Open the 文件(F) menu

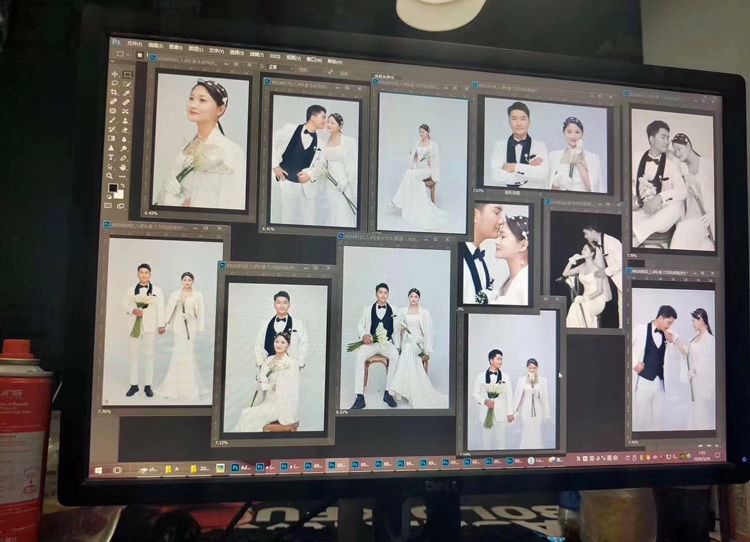[x=134, y=44]
